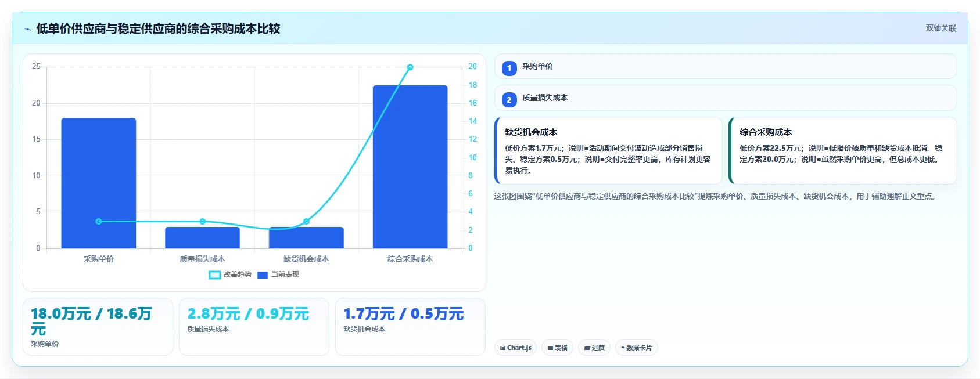Image resolution: width=980 pixels, height=379 pixels.
Task: Click the 综合采购成本 bar in chart
Action: pyautogui.click(x=410, y=167)
